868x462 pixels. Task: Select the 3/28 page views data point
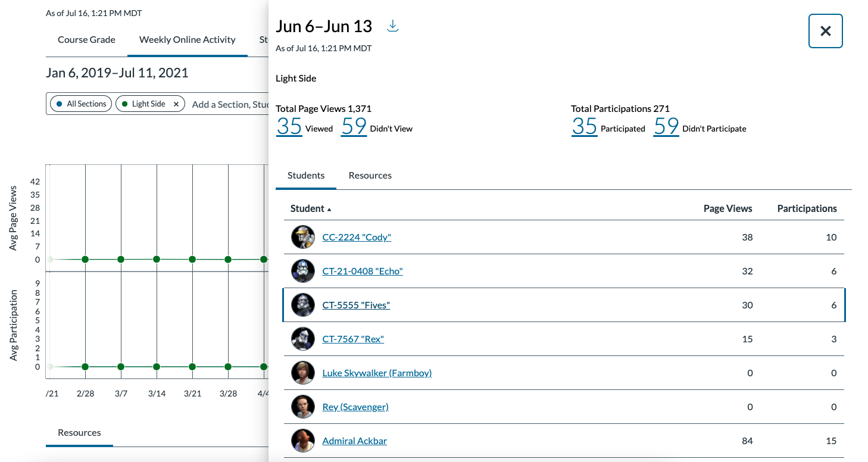(x=228, y=260)
